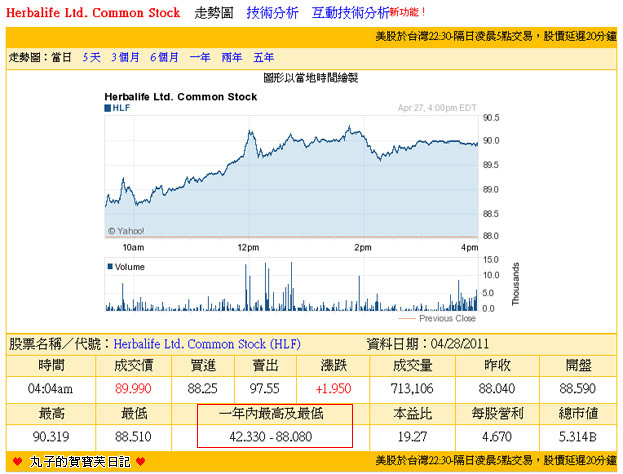The width and height of the screenshot is (623, 474).
Task: Switch chart range to 5天
Action: click(91, 58)
